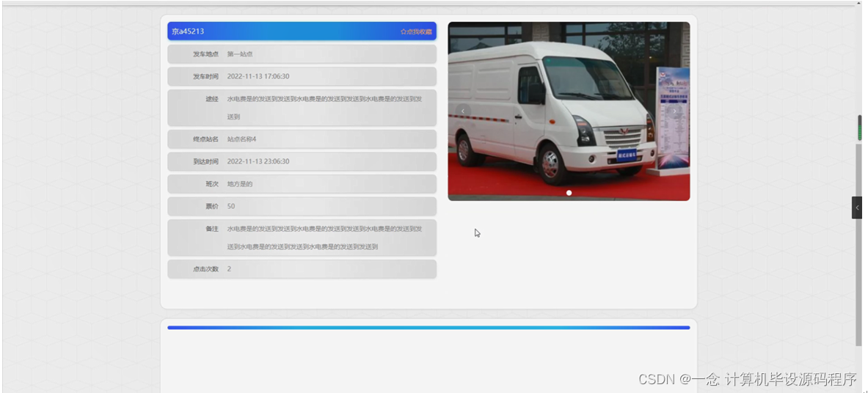The height and width of the screenshot is (393, 868).
Task: Click the 票价 label
Action: point(212,206)
